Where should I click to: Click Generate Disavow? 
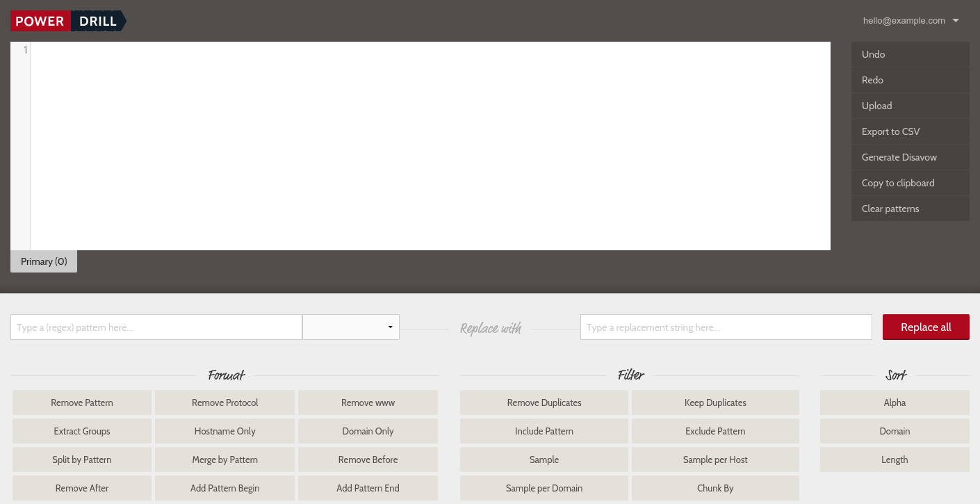coord(910,157)
